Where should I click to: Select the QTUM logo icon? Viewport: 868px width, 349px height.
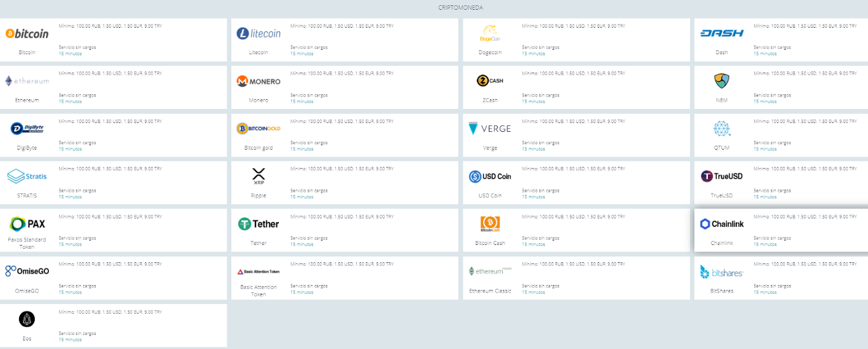(x=722, y=128)
